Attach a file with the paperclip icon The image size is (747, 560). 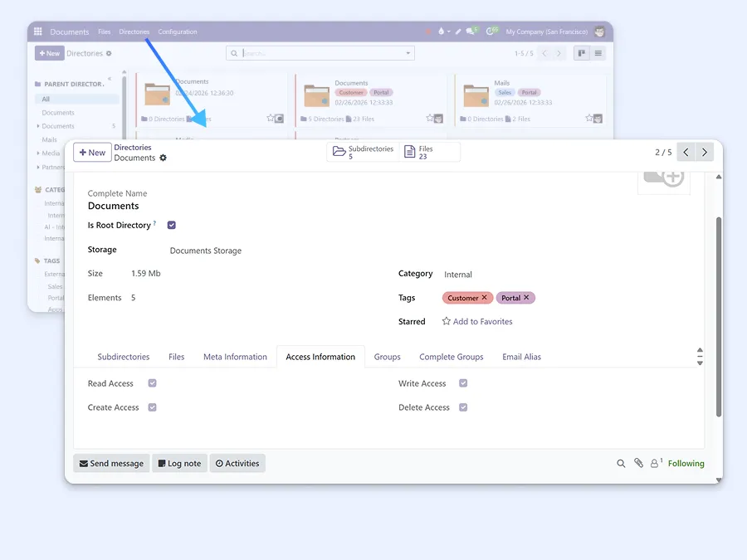coord(639,463)
